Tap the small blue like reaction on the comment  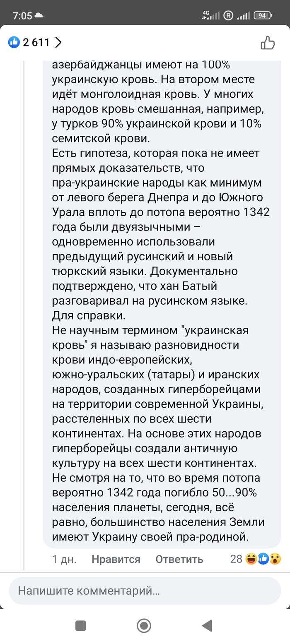pos(263,559)
